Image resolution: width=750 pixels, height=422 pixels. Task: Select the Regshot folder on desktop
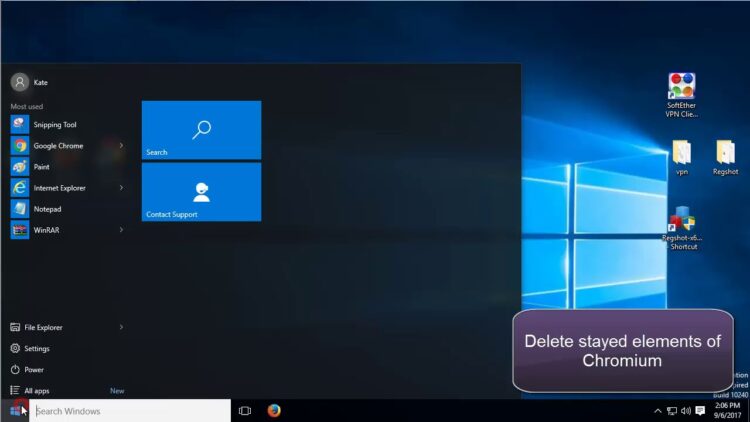coord(725,157)
